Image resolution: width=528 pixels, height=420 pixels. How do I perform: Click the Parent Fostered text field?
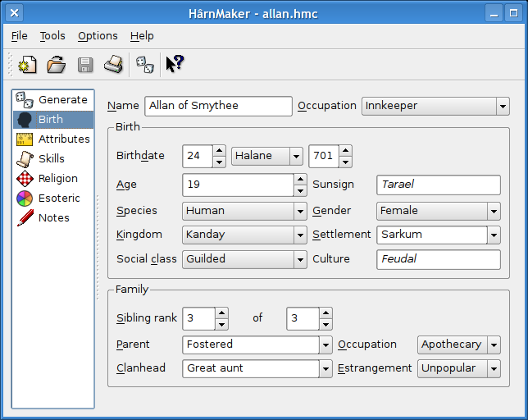251,345
